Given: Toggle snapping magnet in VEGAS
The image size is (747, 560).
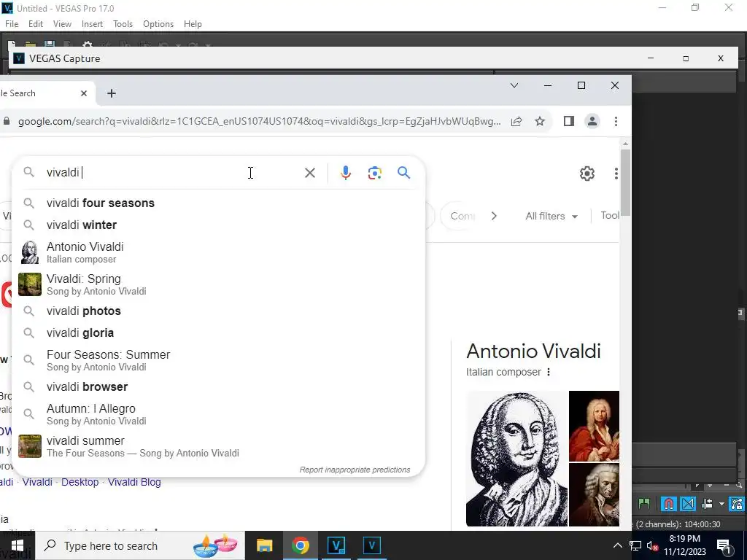Looking at the screenshot, I should point(668,503).
